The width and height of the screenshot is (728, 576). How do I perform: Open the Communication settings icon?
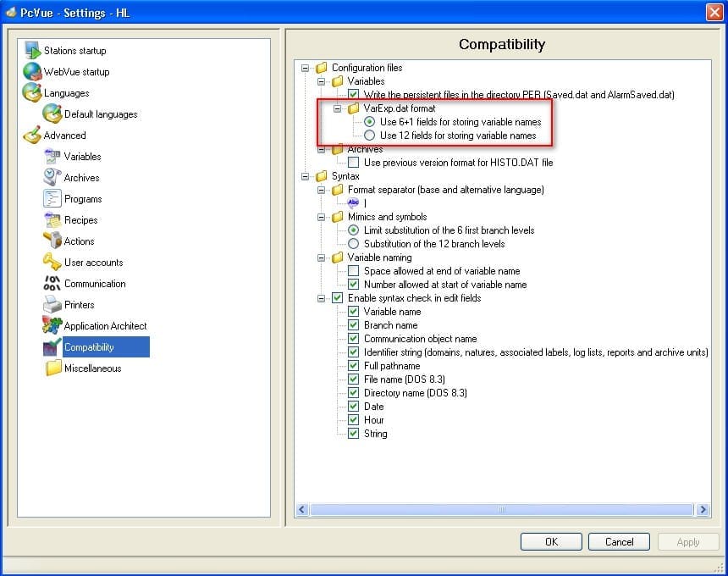[51, 283]
